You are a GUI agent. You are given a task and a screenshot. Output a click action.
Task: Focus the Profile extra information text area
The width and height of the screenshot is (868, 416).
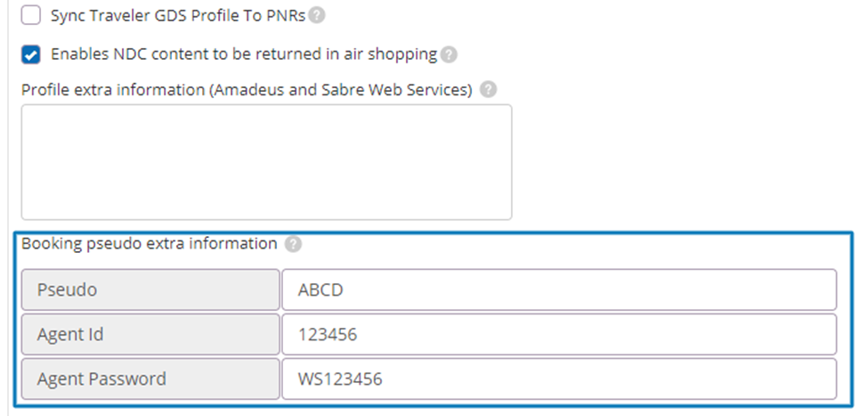(x=266, y=162)
